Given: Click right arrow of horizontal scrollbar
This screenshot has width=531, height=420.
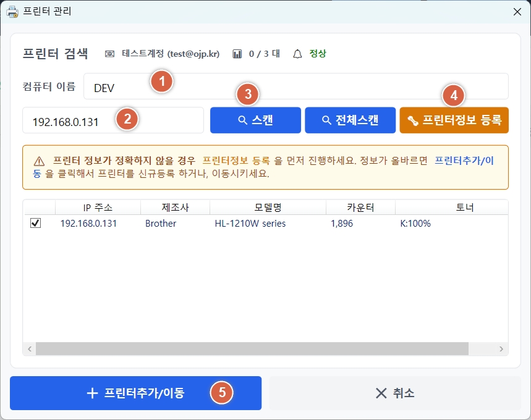Looking at the screenshot, I should [x=502, y=349].
